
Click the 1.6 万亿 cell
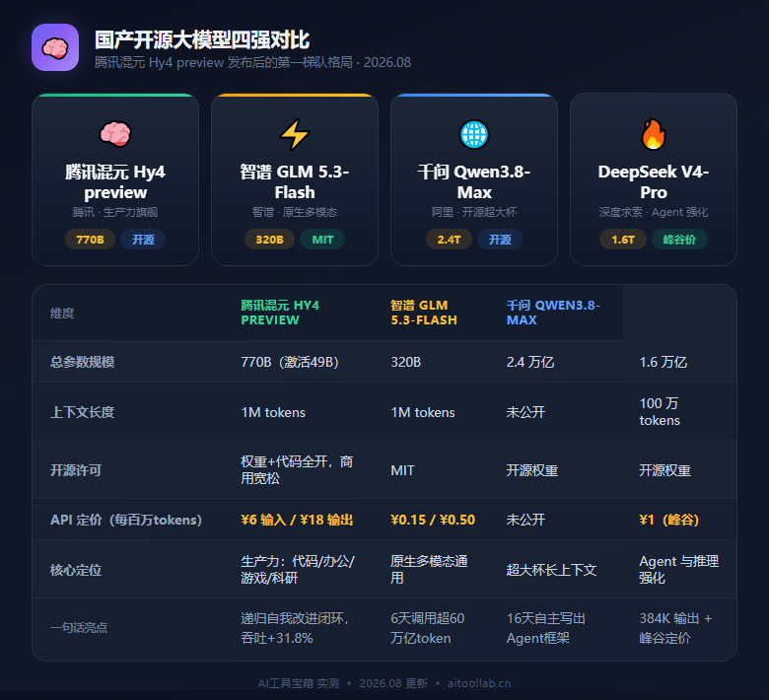[x=664, y=362]
